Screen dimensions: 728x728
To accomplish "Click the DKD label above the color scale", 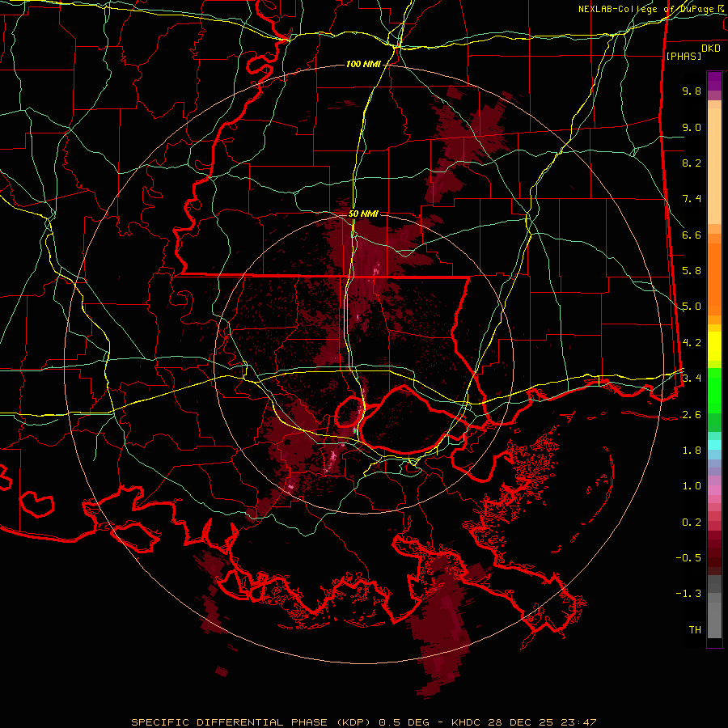I will [710, 49].
